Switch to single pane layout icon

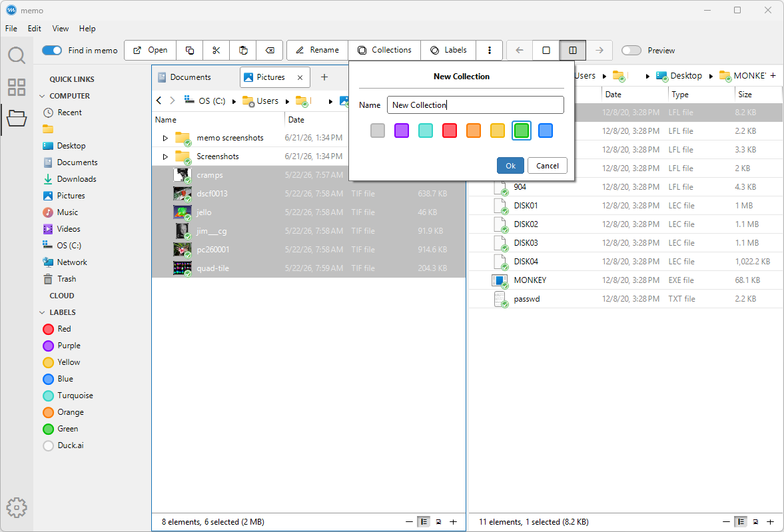point(546,50)
